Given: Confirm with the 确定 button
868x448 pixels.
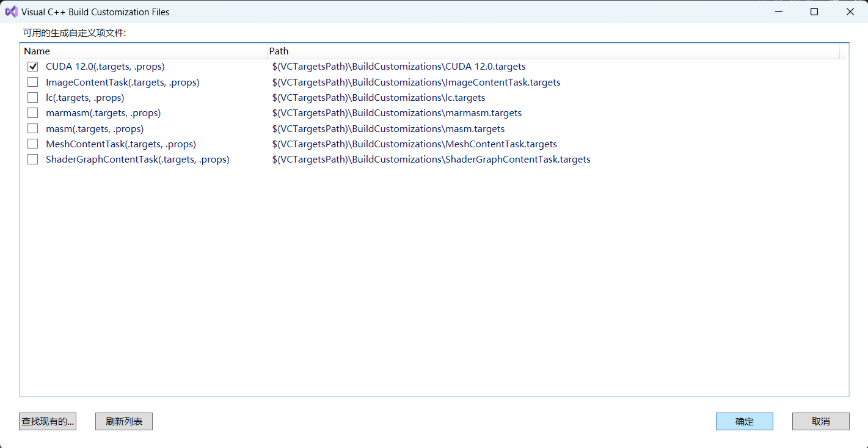Looking at the screenshot, I should [744, 422].
